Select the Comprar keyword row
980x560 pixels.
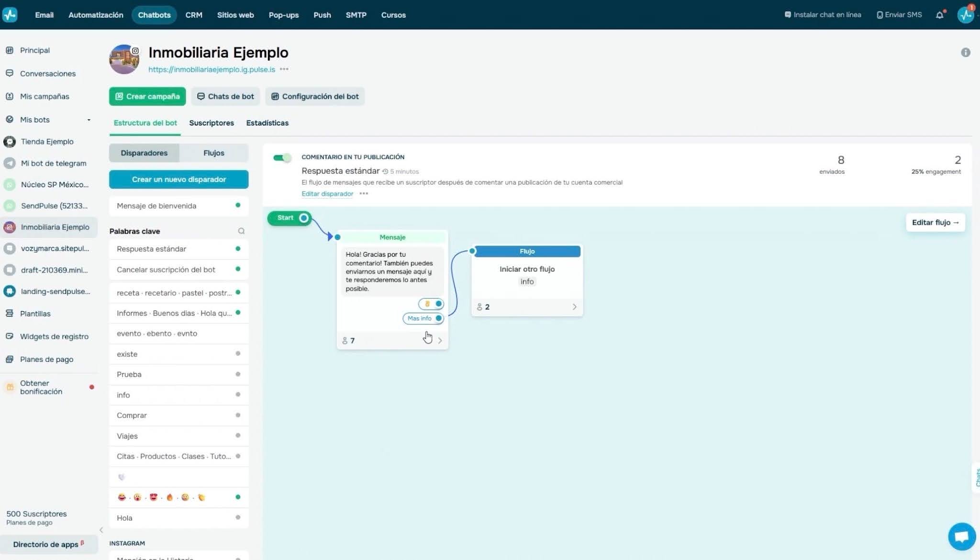click(179, 415)
